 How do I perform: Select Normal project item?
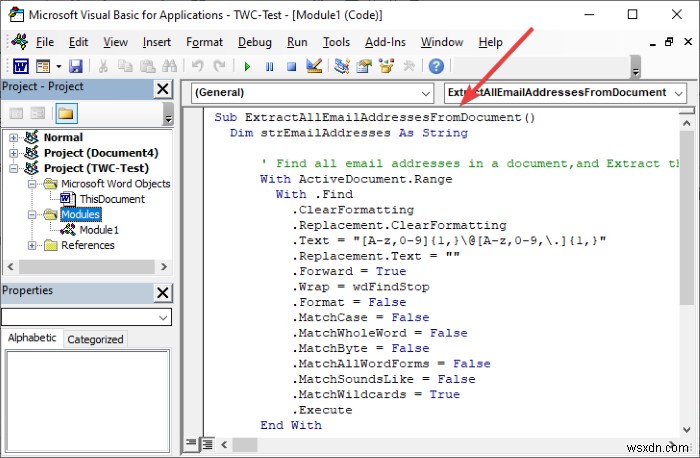[x=63, y=137]
